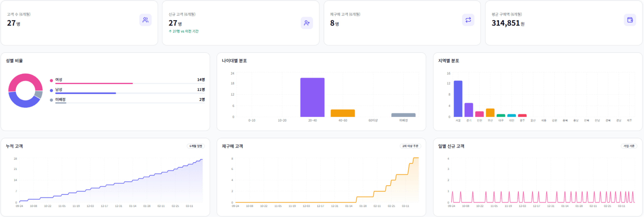644x217 pixels.
Task: Click the gray 미배정 legend dot
Action: pos(51,100)
